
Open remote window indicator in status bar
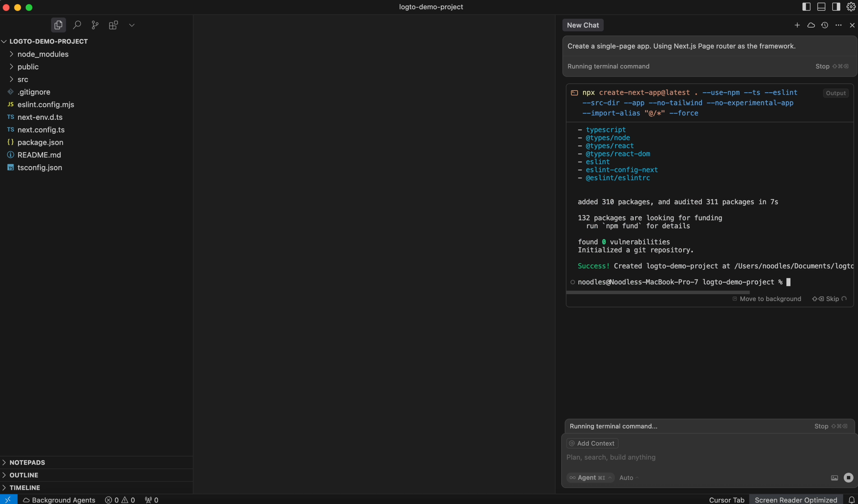(x=9, y=500)
